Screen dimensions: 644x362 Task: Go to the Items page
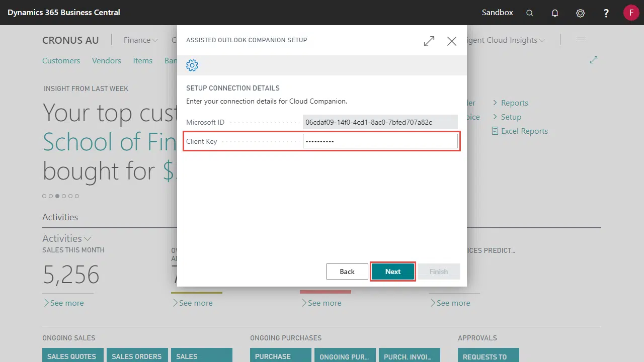[143, 60]
